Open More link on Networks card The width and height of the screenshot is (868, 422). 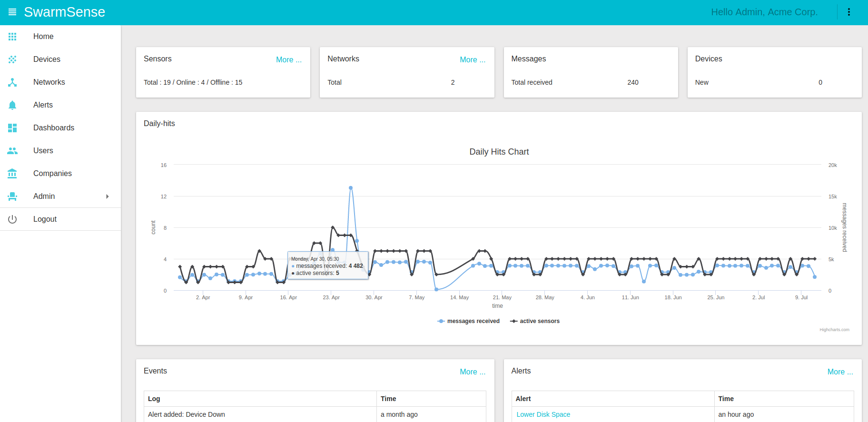pos(473,60)
